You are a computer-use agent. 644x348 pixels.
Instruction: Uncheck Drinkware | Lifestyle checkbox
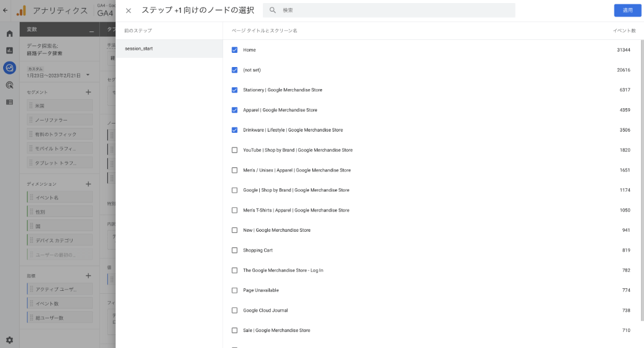[x=235, y=130]
